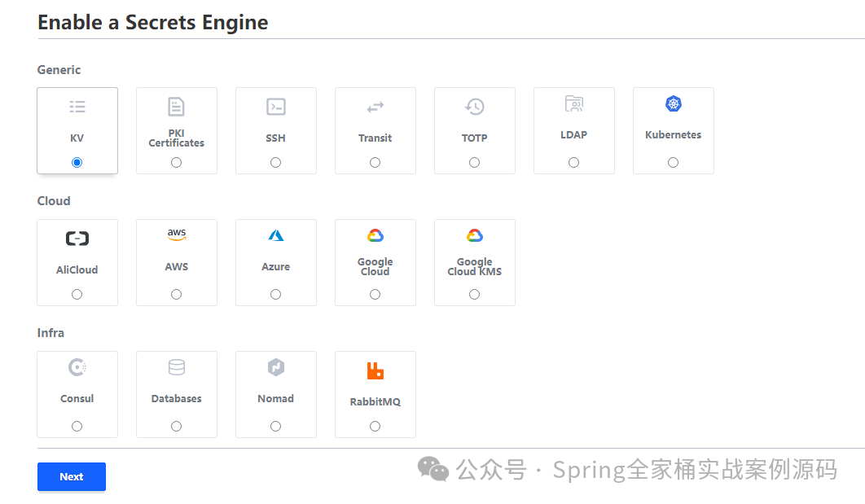Viewport: 865px width, 504px height.
Task: Click the TOTP clock history icon
Action: pos(474,107)
